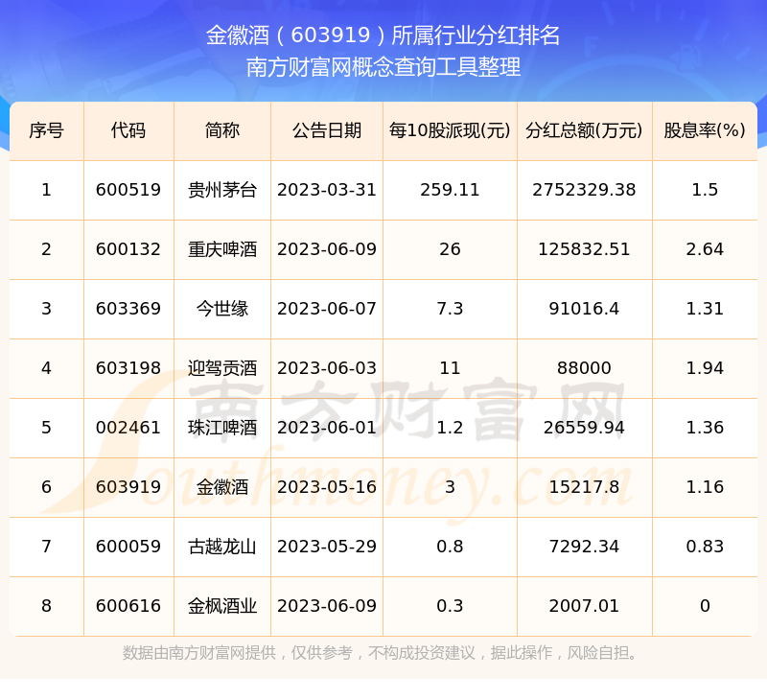
Task: Click the 股息率(%) column header
Action: (705, 130)
